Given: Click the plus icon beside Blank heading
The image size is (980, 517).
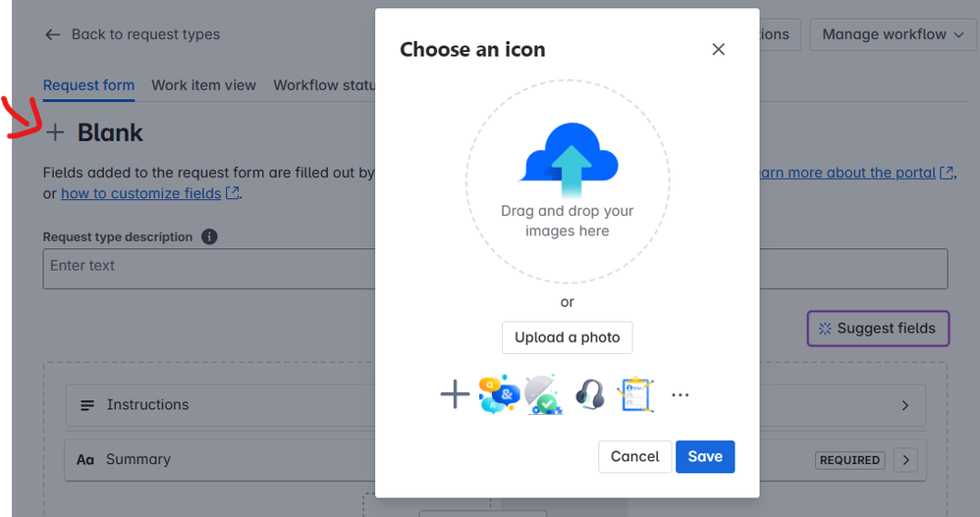Looking at the screenshot, I should tap(55, 132).
